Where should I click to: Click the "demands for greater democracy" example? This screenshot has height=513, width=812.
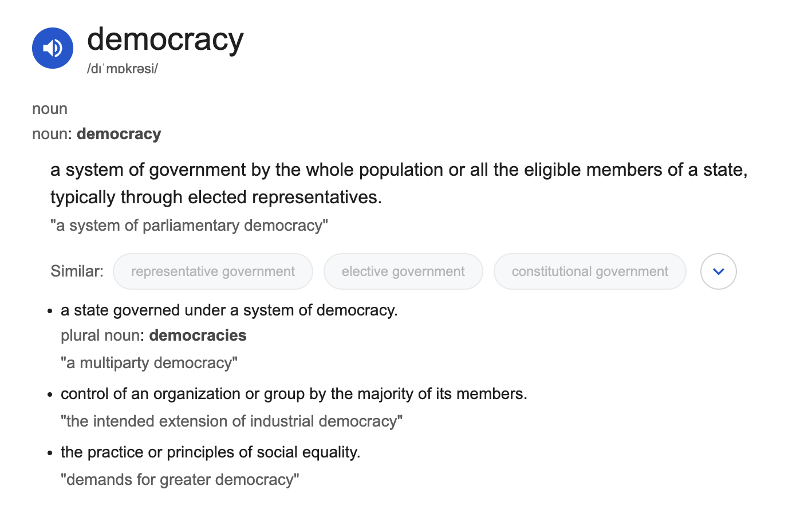tap(180, 480)
